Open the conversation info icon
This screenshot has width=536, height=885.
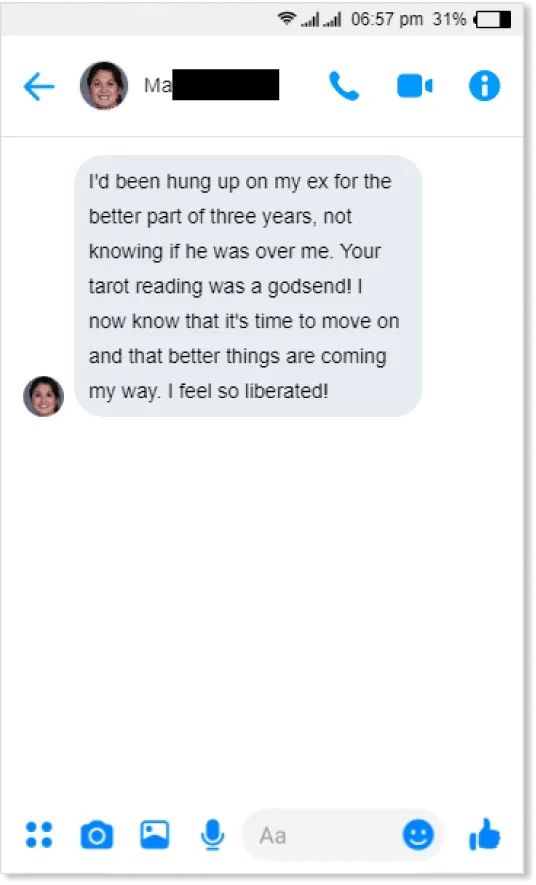tap(484, 86)
